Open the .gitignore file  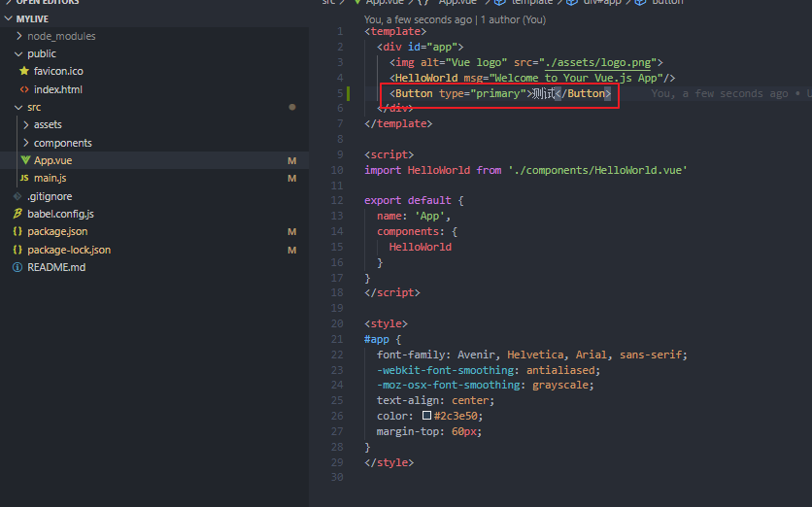click(50, 196)
